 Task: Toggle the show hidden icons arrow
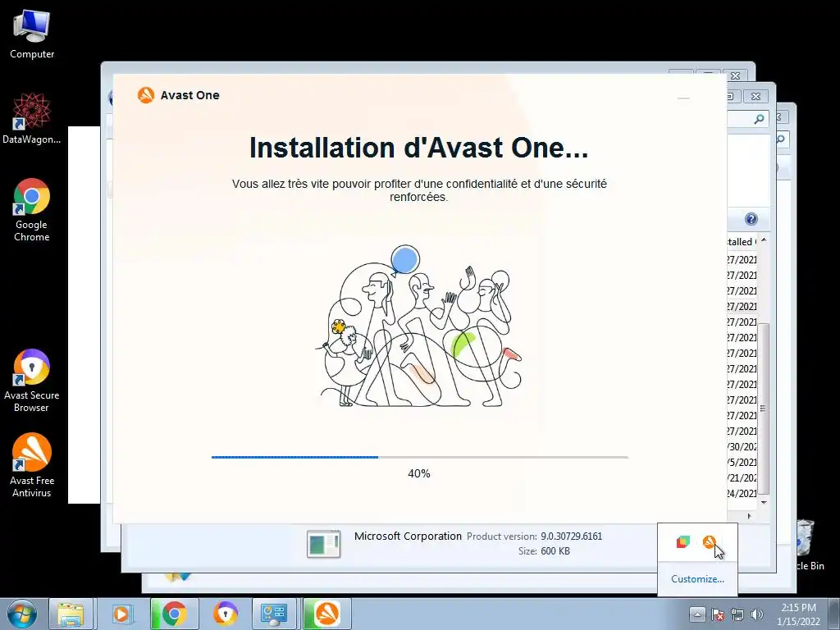coord(697,614)
